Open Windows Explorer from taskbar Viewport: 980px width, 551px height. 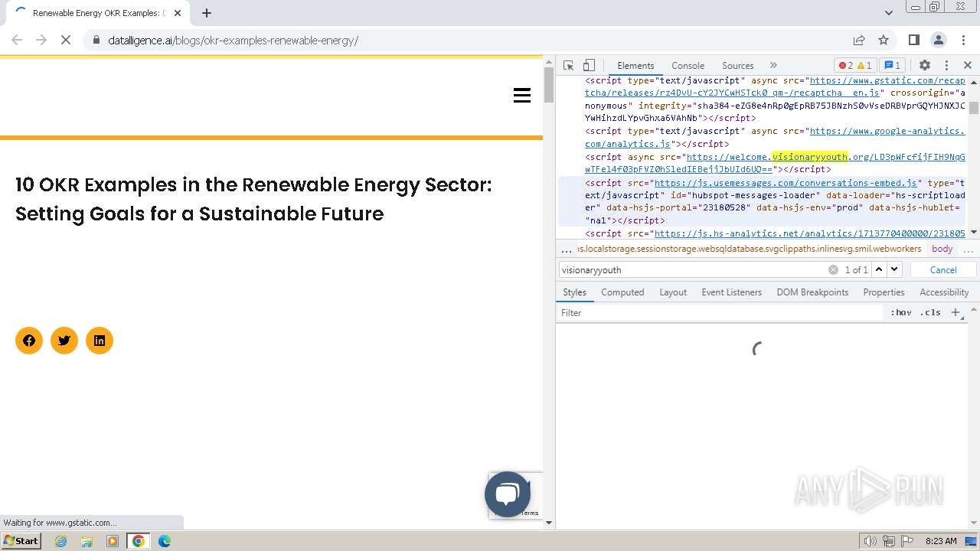tap(87, 541)
